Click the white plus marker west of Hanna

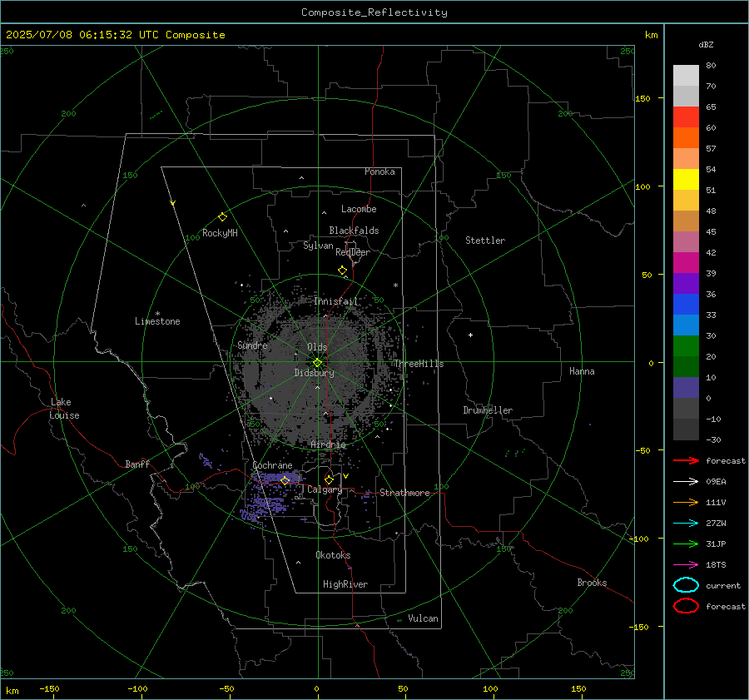pos(470,335)
